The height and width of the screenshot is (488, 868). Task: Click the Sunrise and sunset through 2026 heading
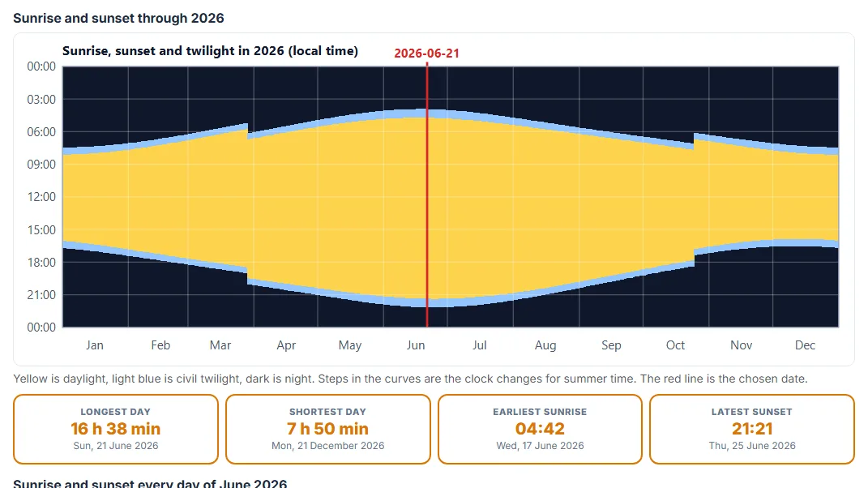[x=118, y=19]
